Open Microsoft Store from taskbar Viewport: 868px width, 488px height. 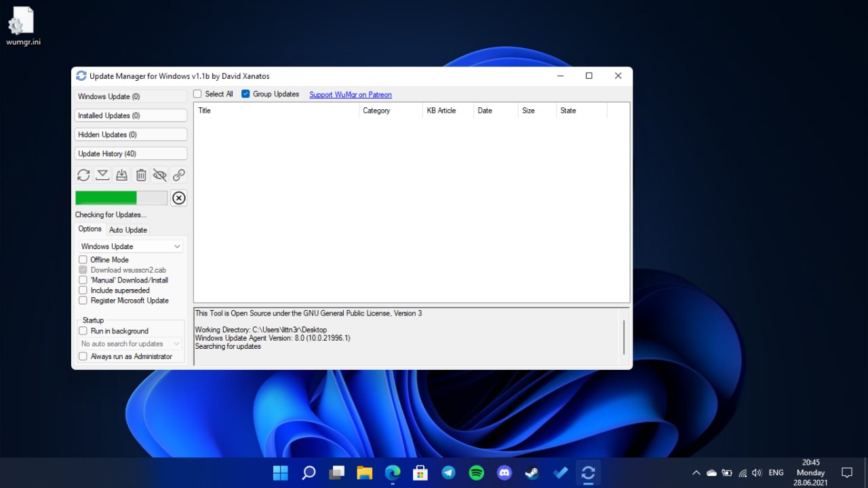click(420, 473)
